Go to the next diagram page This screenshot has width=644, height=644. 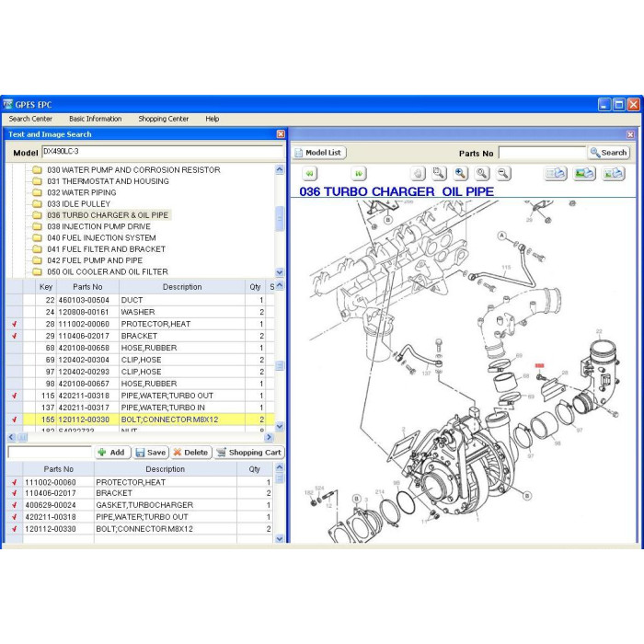tap(359, 174)
